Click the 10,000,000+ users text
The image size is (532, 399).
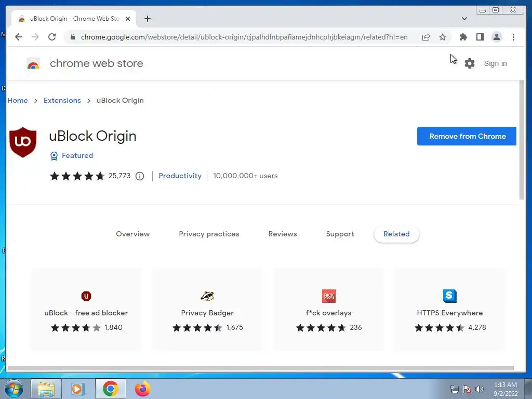click(245, 176)
